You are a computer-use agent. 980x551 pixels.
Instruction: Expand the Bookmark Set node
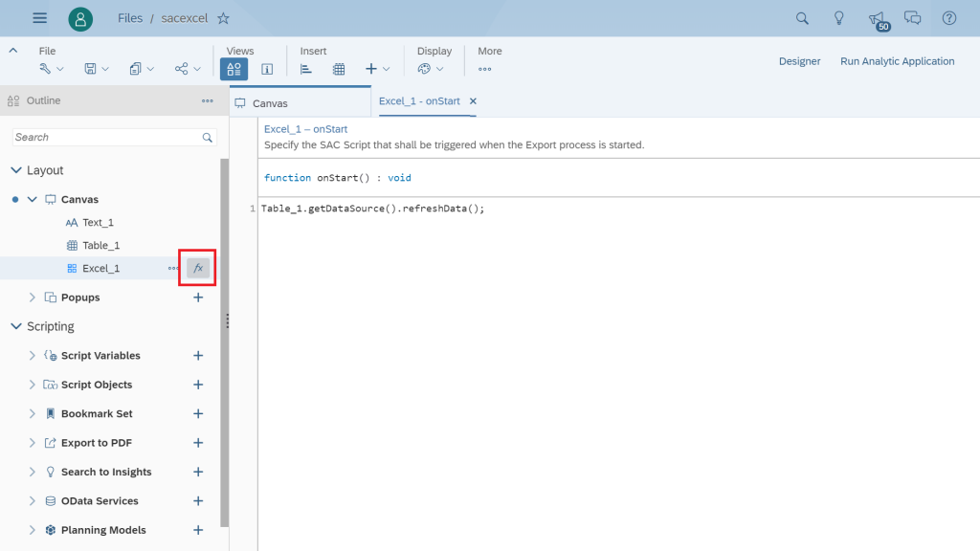[33, 413]
